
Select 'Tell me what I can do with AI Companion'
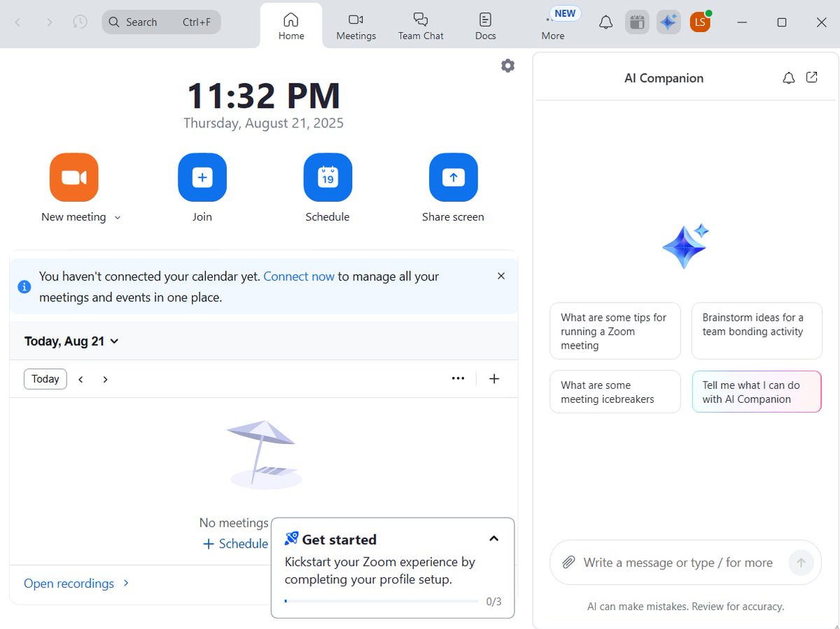coord(757,392)
